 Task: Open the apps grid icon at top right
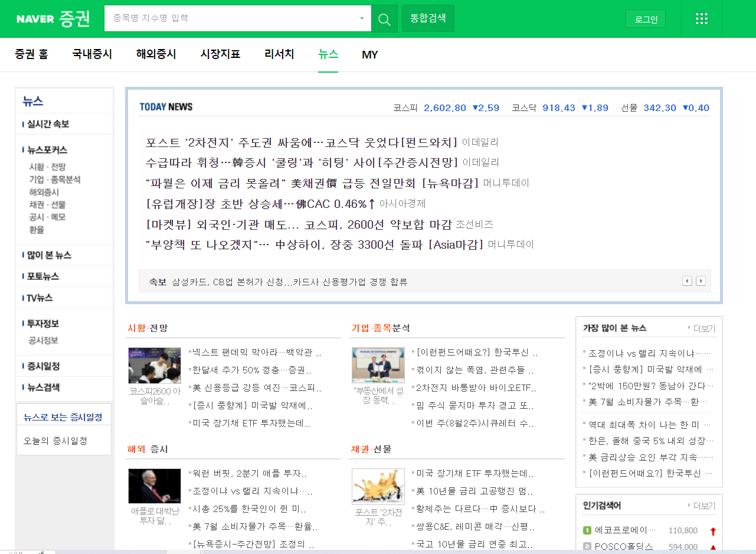pos(701,18)
